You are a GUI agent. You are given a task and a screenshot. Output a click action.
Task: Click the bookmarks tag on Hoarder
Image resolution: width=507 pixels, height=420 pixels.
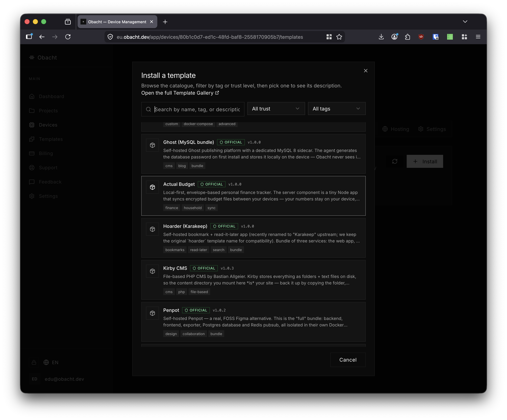175,250
